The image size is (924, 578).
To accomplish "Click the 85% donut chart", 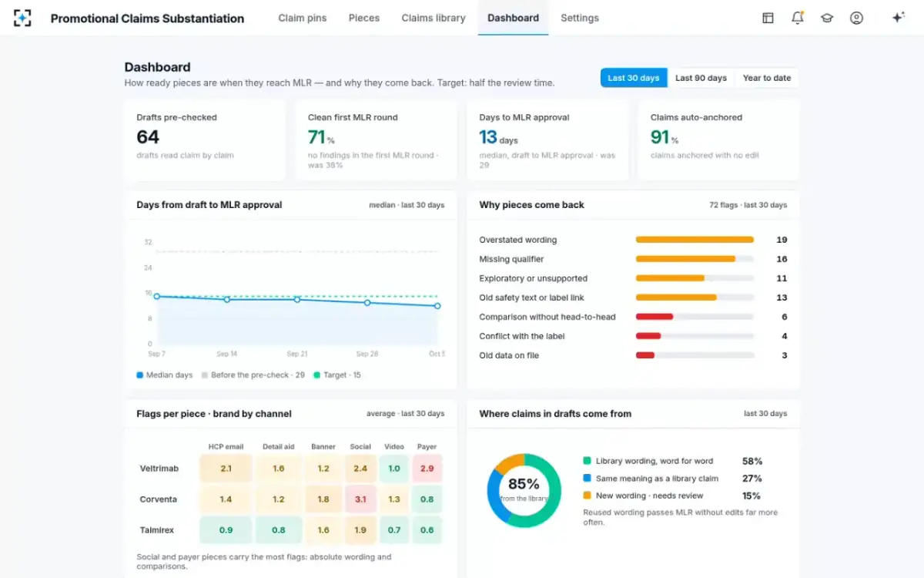I will point(524,490).
